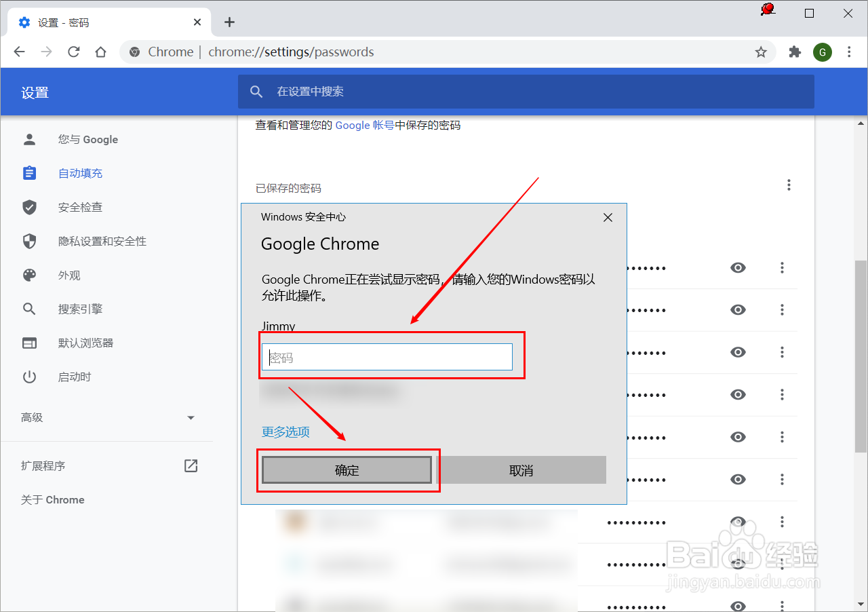Click inside the 密码 input field
Screen dimensions: 868x612
(x=387, y=357)
